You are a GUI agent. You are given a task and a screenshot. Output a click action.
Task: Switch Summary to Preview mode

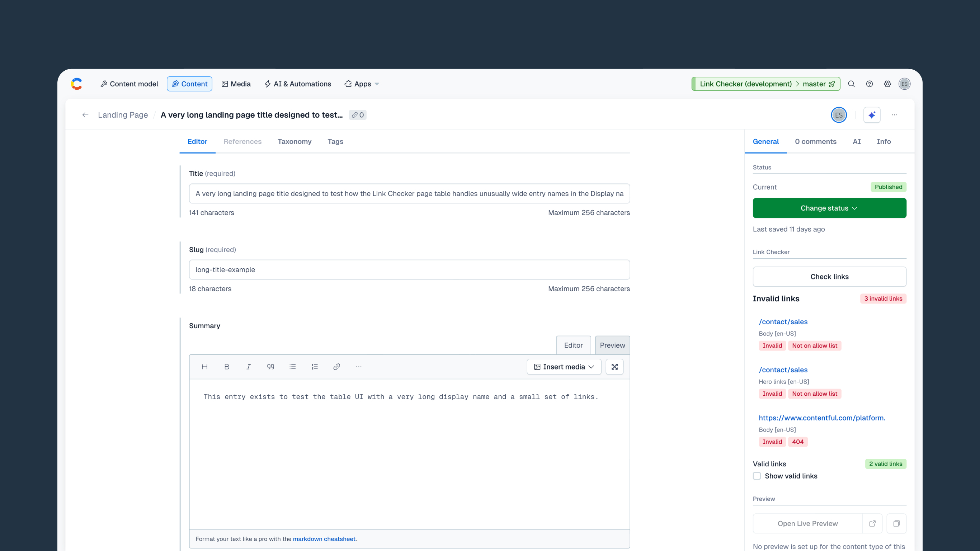click(x=612, y=345)
